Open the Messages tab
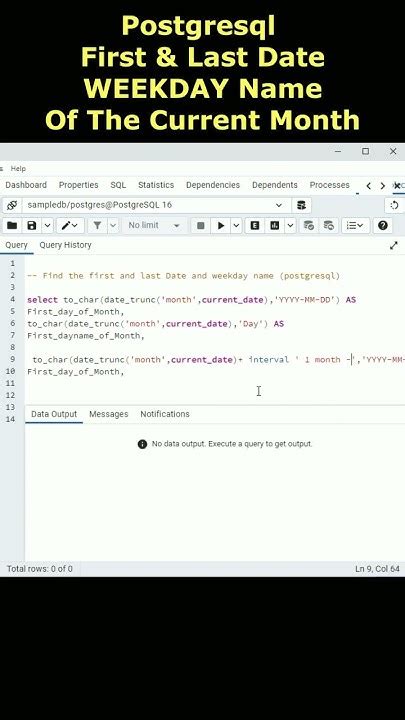Viewport: 405px width, 720px height. coord(109,414)
